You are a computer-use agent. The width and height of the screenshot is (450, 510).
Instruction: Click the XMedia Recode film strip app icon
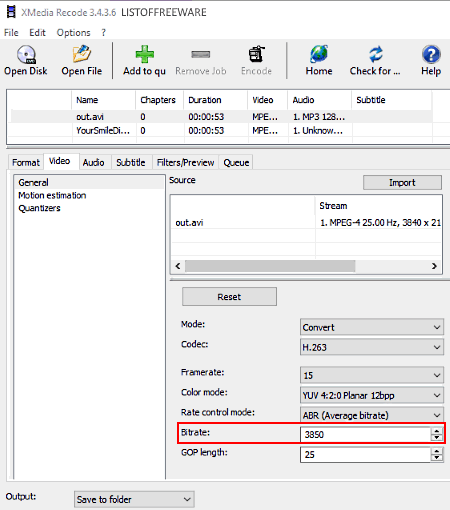point(11,12)
